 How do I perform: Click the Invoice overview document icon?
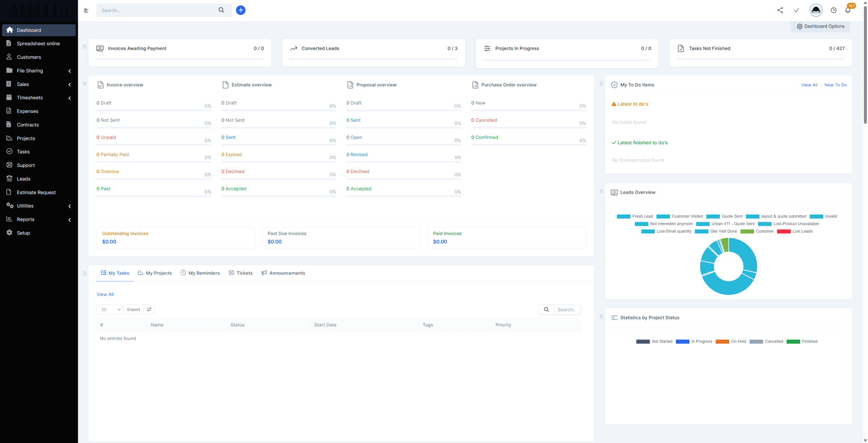100,85
